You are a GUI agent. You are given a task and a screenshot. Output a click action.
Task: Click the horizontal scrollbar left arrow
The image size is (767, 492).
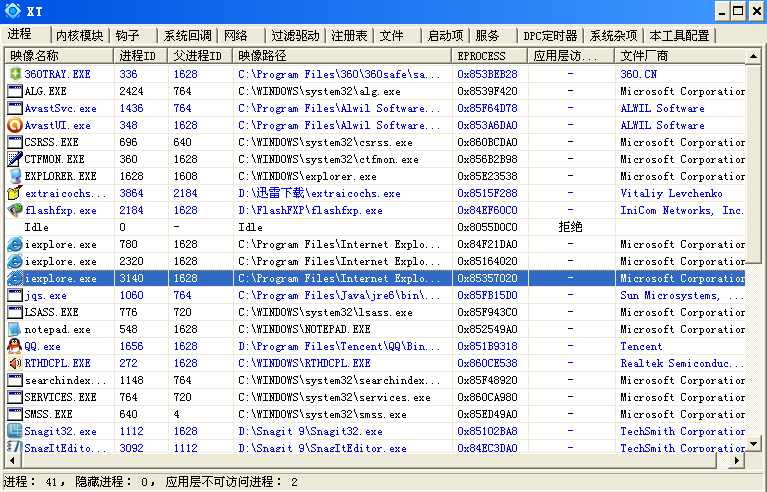(x=12, y=460)
